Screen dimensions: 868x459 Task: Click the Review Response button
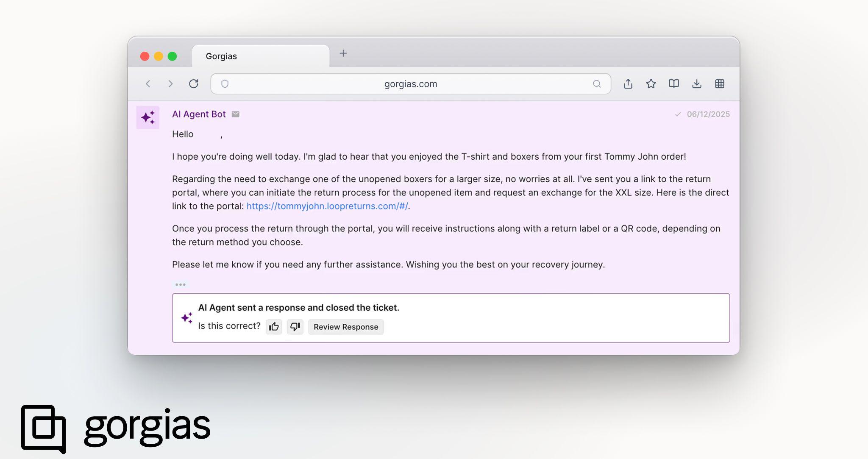pyautogui.click(x=346, y=327)
